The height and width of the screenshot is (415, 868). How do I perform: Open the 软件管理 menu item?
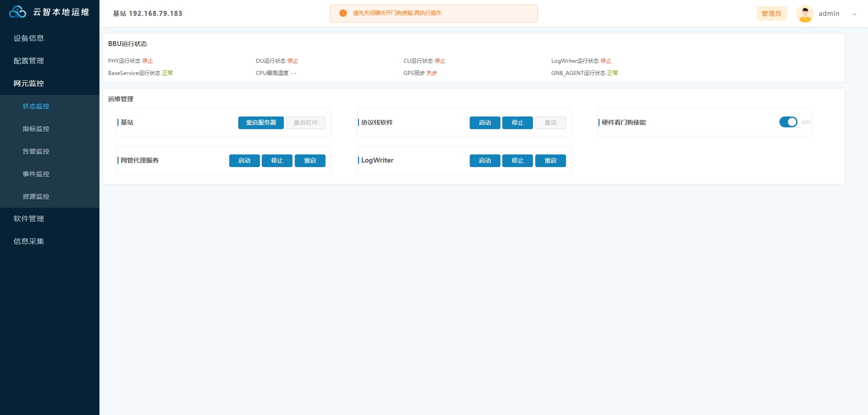tap(29, 219)
